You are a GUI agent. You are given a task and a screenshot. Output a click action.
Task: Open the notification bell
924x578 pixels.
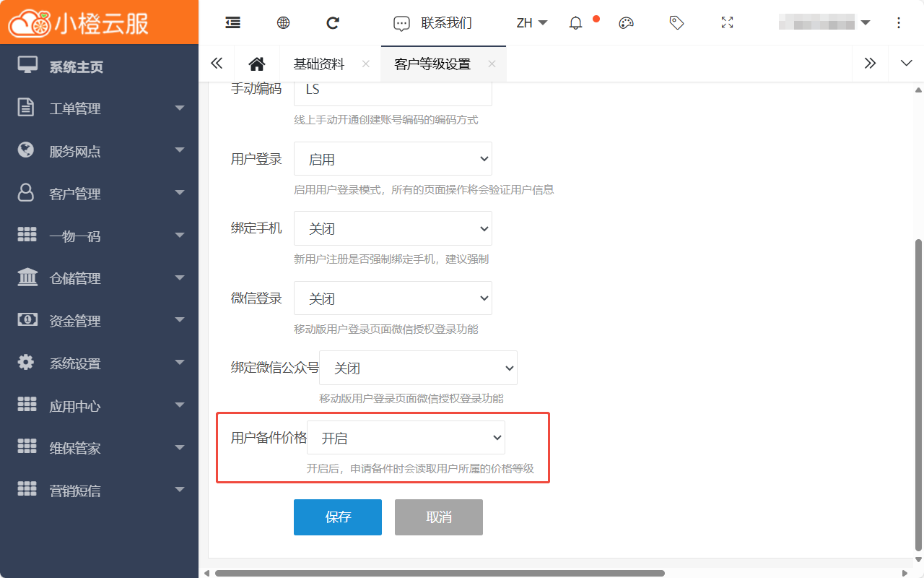[575, 23]
